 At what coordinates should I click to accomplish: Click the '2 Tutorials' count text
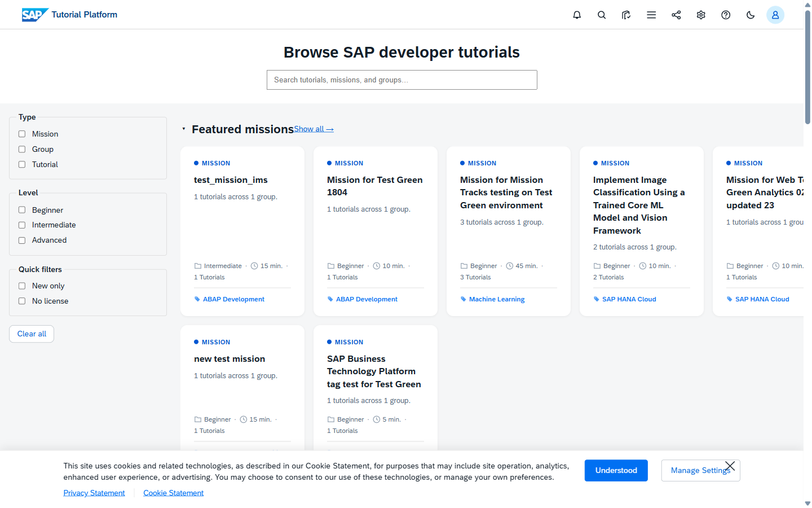[608, 278]
